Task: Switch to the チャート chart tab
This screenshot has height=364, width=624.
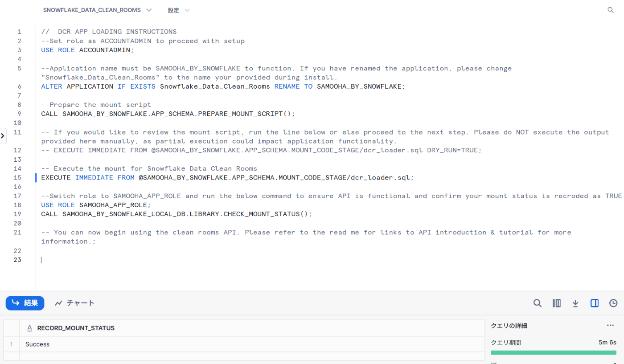Action: click(74, 303)
